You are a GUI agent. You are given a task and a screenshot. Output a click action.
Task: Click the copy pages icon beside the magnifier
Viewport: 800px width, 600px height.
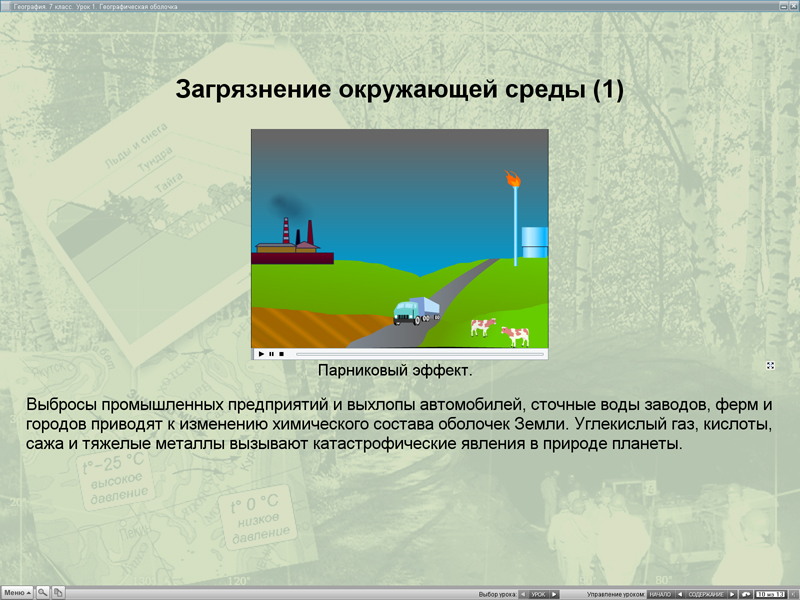[x=58, y=592]
